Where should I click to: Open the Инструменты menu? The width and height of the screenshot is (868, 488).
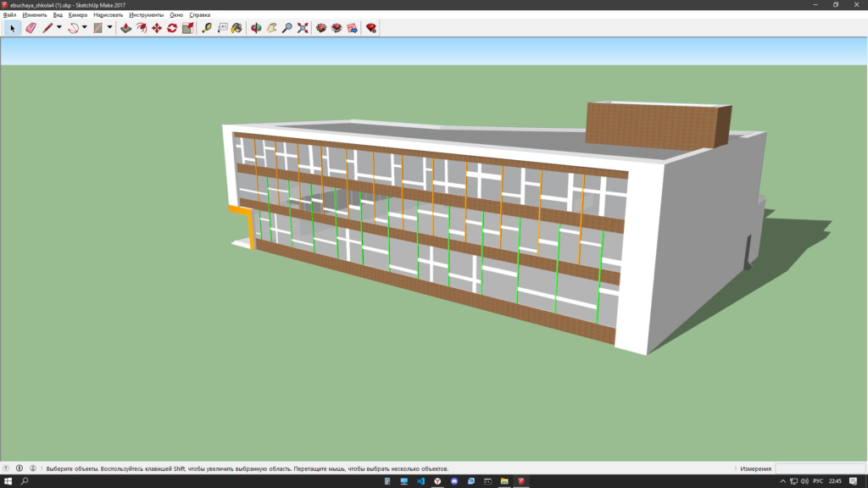[146, 15]
